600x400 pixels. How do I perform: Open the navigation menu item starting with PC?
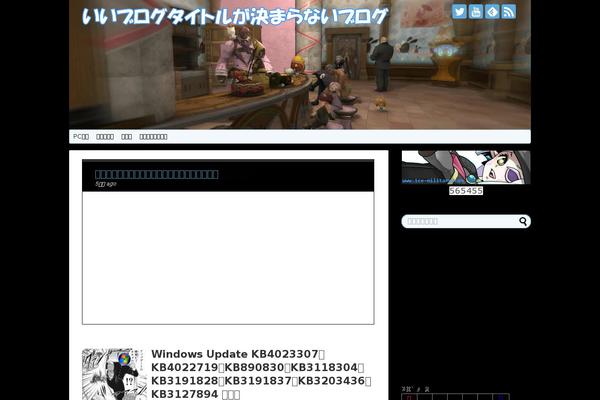(81, 137)
